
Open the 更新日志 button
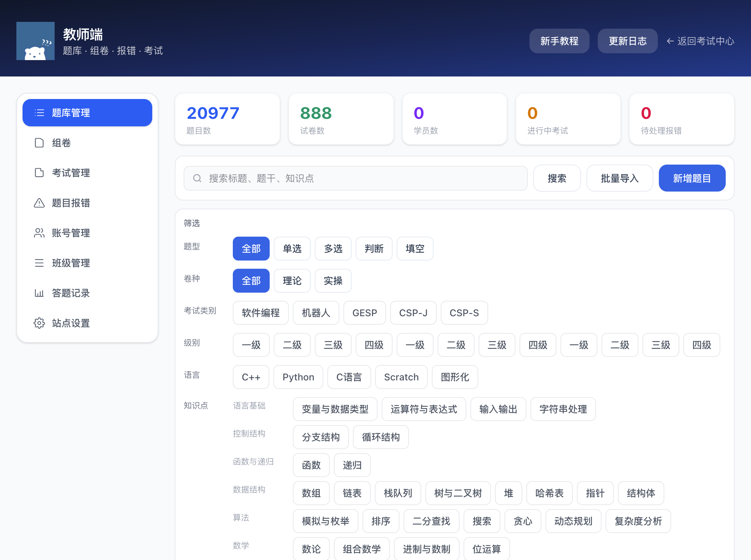point(627,41)
